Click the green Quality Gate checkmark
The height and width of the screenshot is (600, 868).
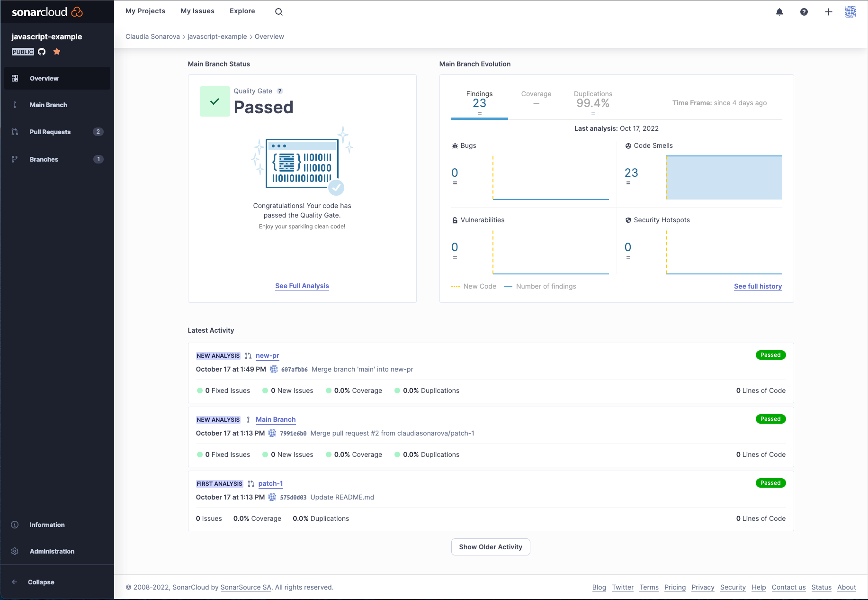(215, 101)
